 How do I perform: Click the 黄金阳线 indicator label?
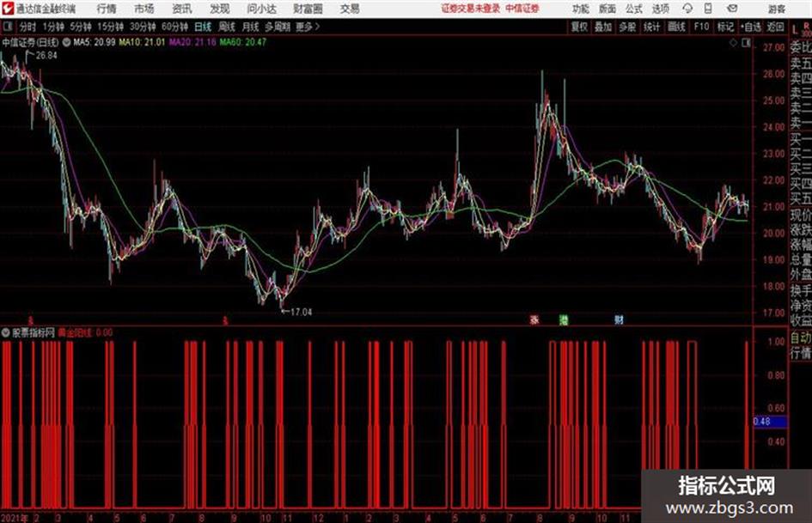[x=75, y=332]
